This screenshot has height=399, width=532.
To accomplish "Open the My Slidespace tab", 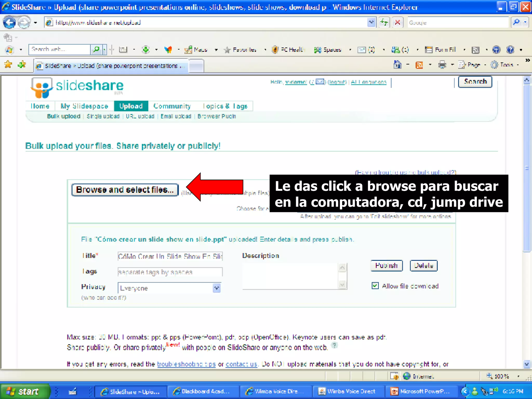I will (x=84, y=106).
